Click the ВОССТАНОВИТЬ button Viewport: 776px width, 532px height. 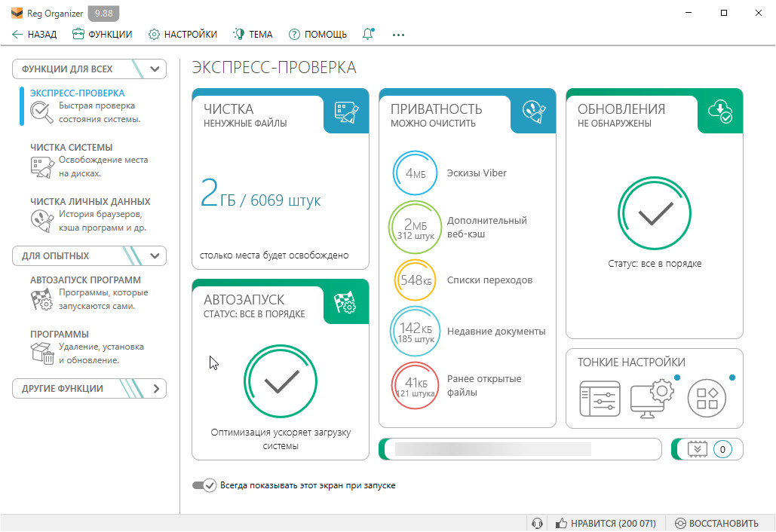[x=716, y=523]
